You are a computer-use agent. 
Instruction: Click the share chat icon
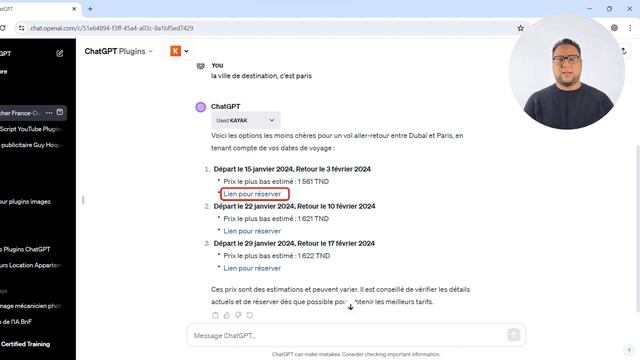623,51
